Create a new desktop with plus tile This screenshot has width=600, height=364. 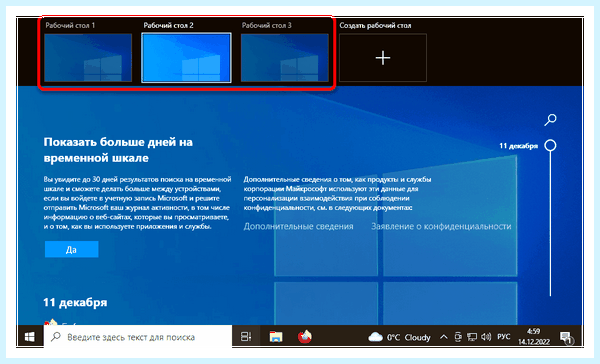(x=383, y=58)
